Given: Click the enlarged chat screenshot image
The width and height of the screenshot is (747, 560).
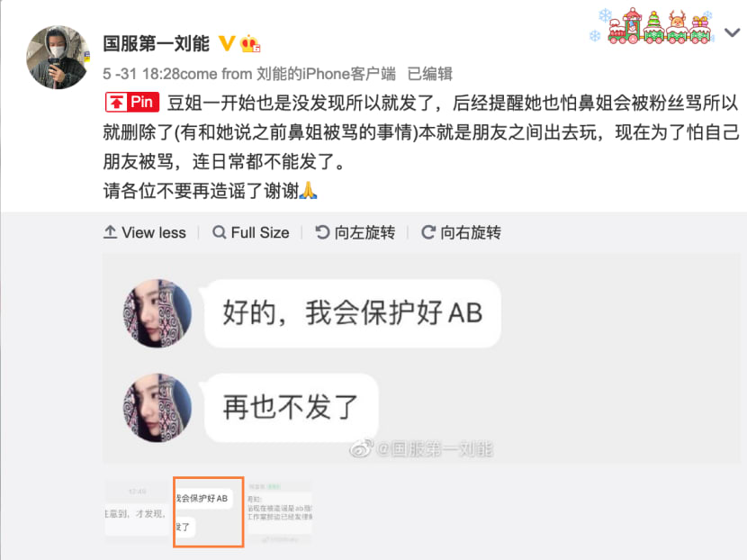Looking at the screenshot, I should [421, 358].
